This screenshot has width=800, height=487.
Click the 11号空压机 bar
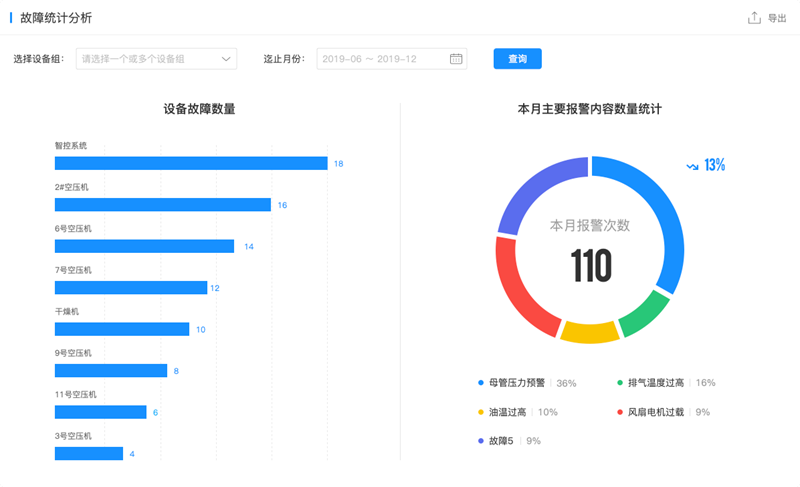[x=101, y=412]
